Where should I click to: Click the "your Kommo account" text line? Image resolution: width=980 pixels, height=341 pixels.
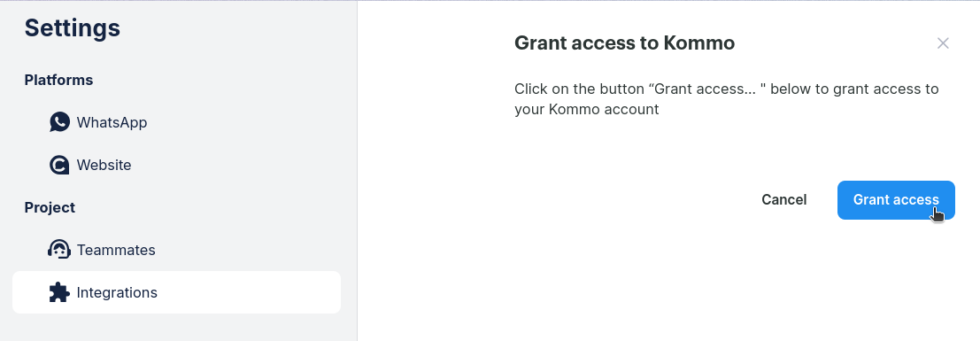coord(587,110)
